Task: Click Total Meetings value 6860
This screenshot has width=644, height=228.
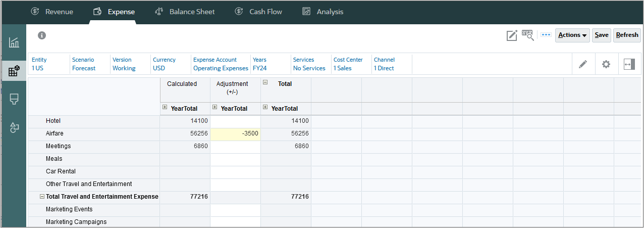Action: [286, 147]
